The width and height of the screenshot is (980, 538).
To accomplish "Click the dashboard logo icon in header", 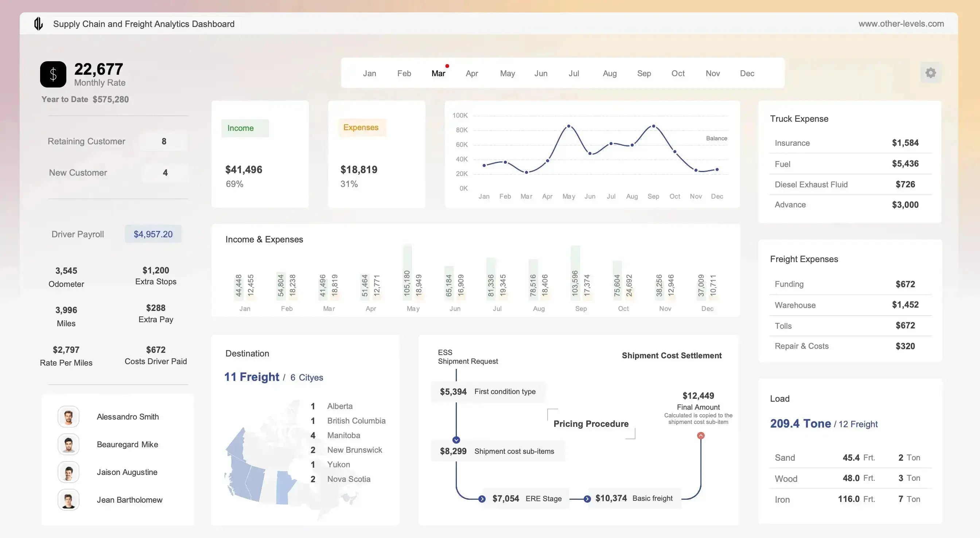I will click(38, 24).
